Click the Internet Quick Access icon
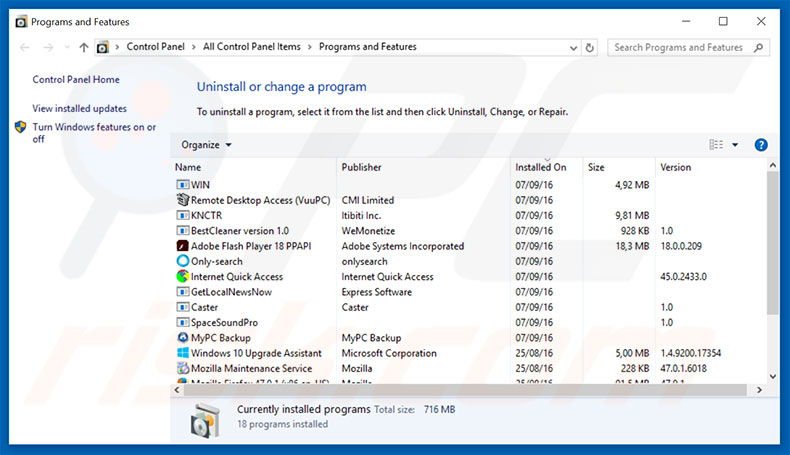 [x=182, y=277]
